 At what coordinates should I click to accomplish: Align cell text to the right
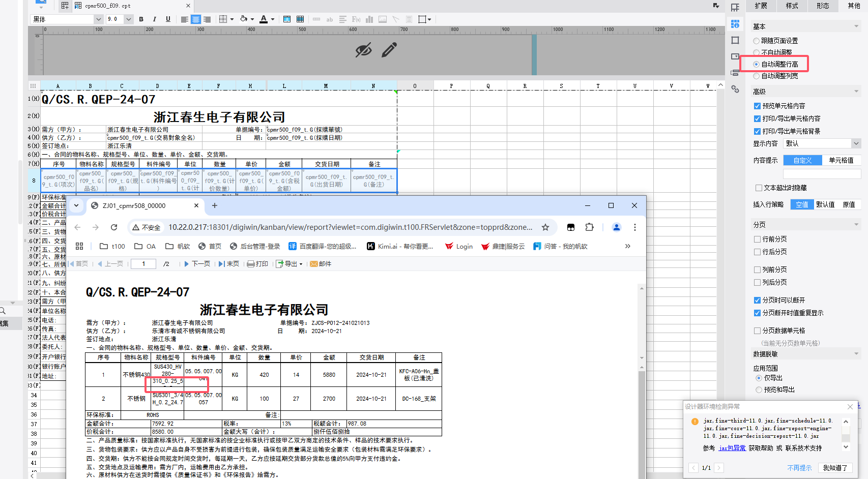(207, 19)
